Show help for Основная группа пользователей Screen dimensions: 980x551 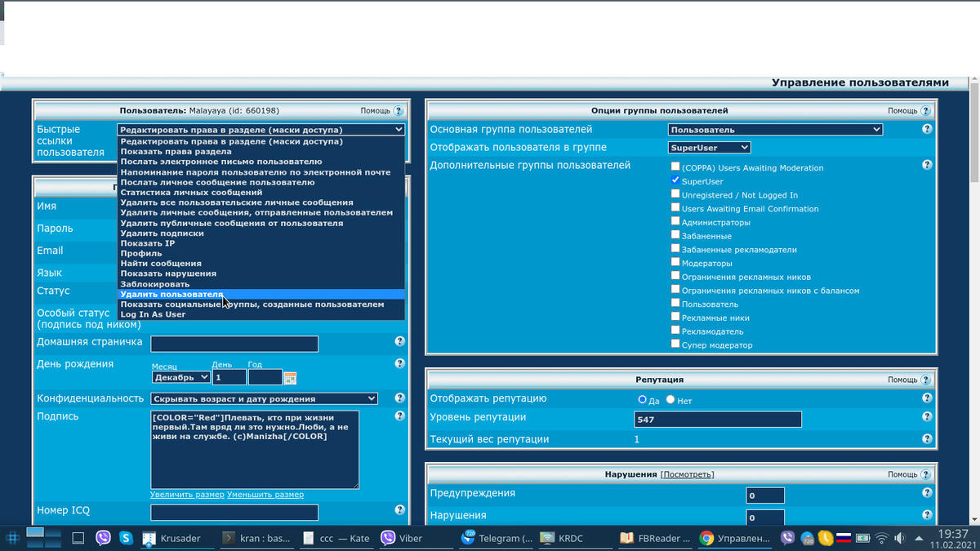click(927, 129)
